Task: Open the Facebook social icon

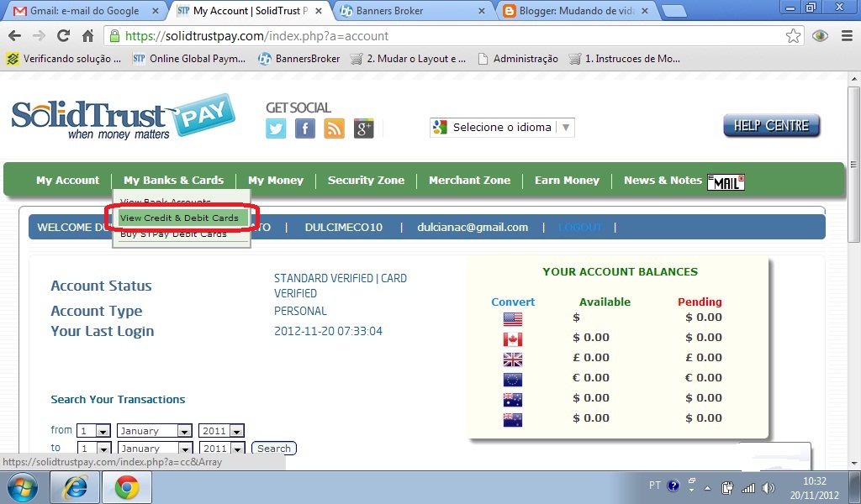Action: coord(305,129)
